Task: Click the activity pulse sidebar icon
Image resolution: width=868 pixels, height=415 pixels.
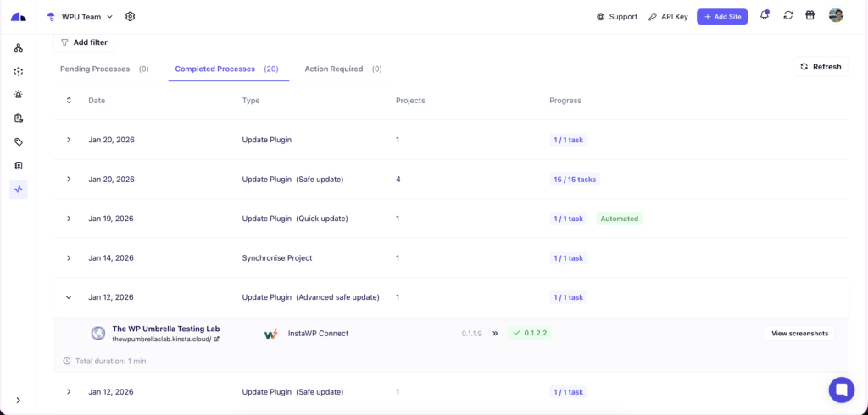Action: point(19,190)
